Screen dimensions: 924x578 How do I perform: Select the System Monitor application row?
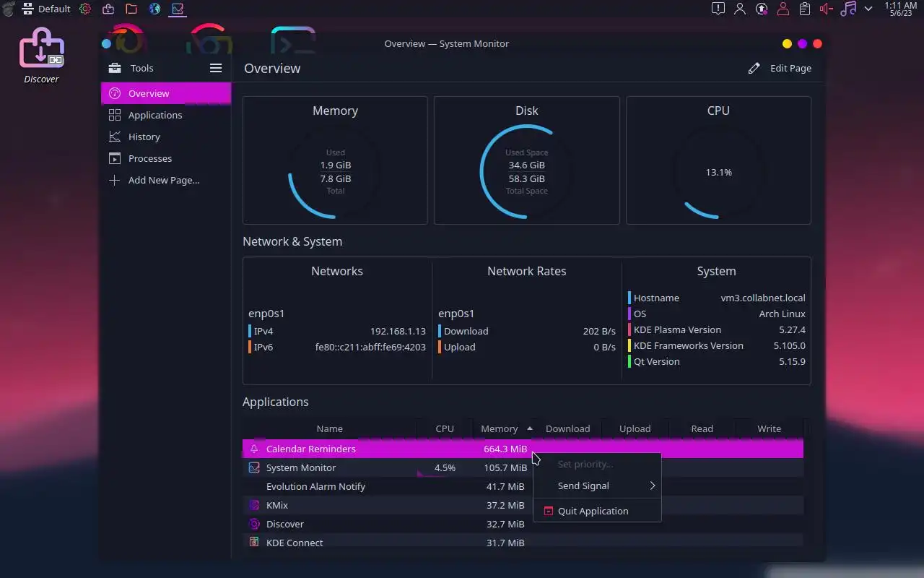point(523,467)
